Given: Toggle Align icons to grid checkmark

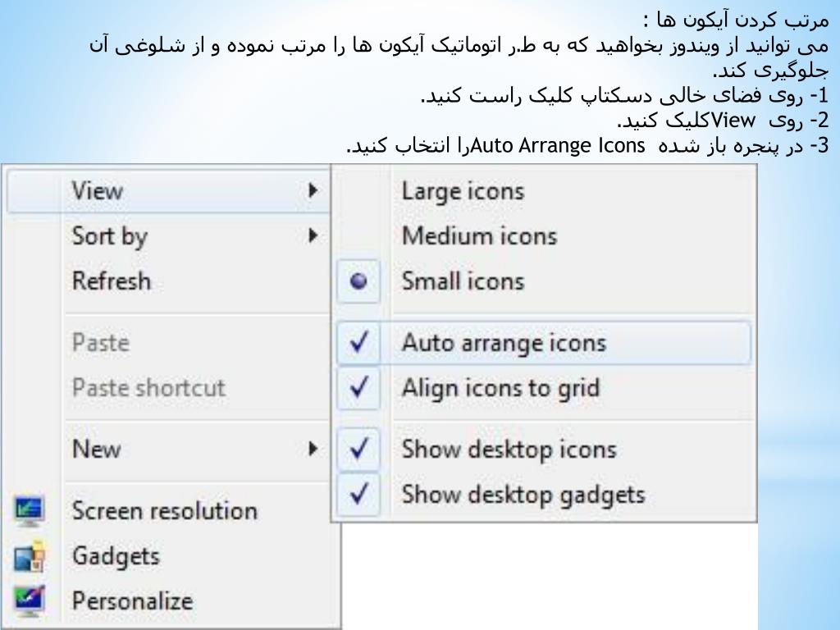Looking at the screenshot, I should point(358,387).
